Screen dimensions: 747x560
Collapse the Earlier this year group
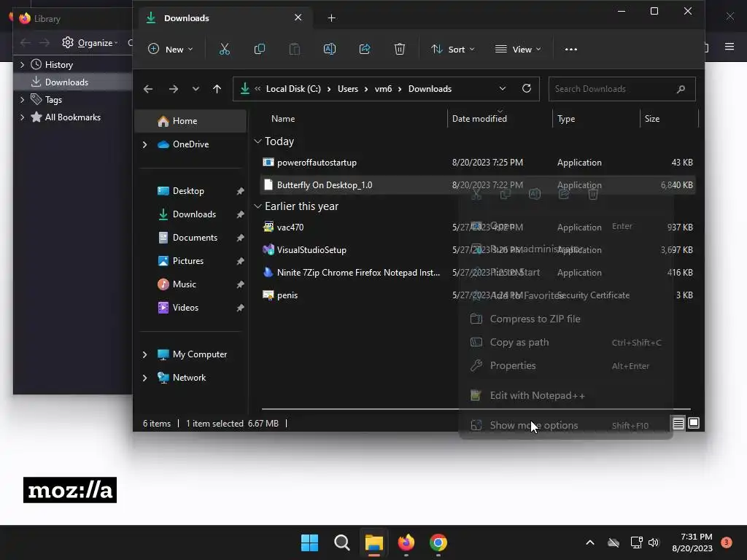tap(258, 206)
